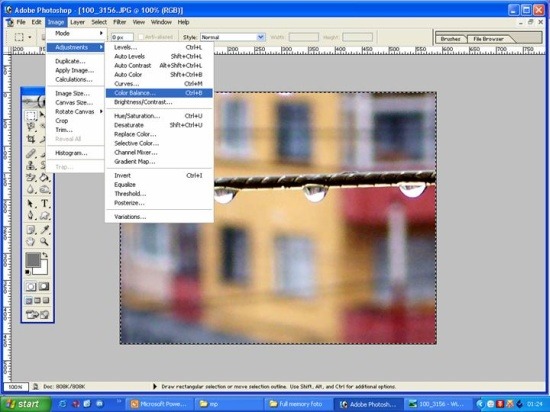Select the Dodge tool

point(45,189)
